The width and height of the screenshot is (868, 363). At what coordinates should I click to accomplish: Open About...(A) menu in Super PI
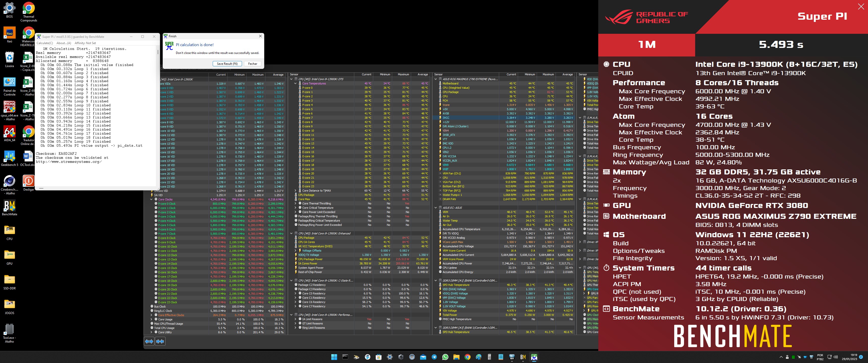point(64,43)
